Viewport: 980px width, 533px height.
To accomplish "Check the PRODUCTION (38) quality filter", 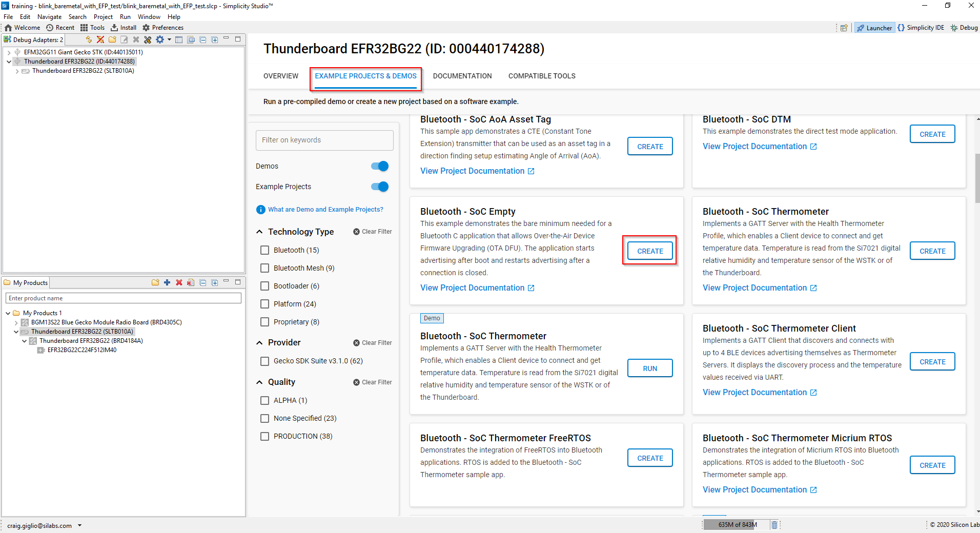I will click(265, 436).
